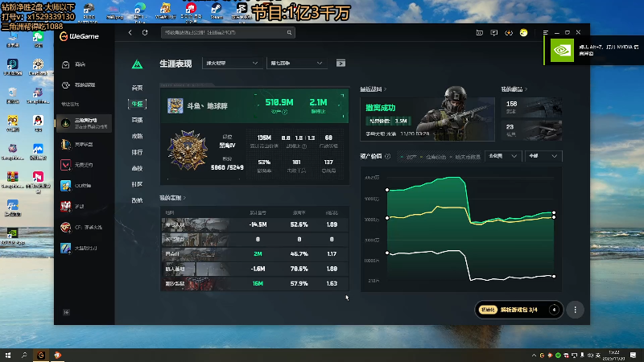The height and width of the screenshot is (362, 644).
Task: Refresh the WeGame page
Action: (145, 32)
